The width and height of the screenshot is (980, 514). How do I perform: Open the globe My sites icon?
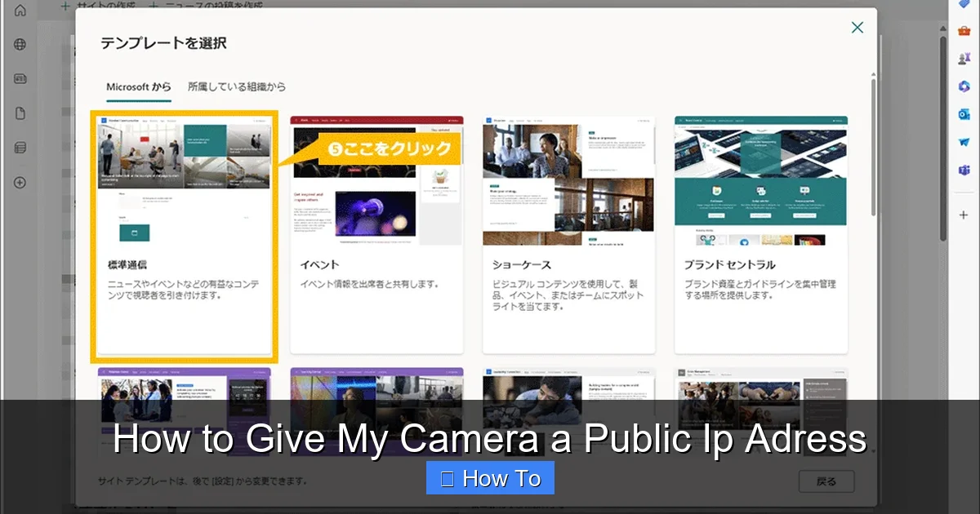pos(20,45)
